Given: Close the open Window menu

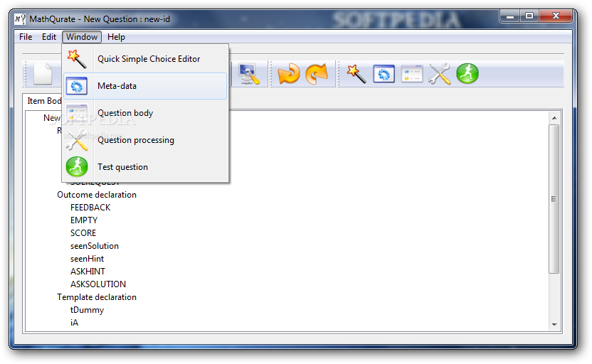Looking at the screenshot, I should (x=82, y=37).
